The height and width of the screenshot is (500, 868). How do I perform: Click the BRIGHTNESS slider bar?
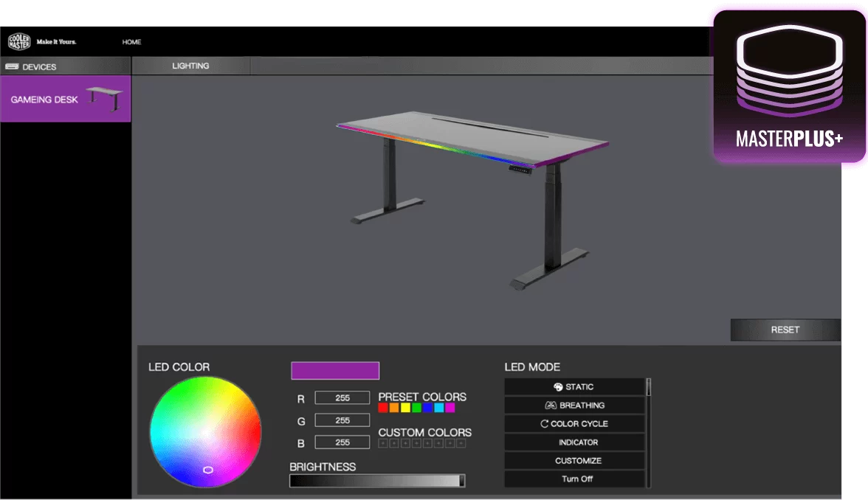click(377, 481)
